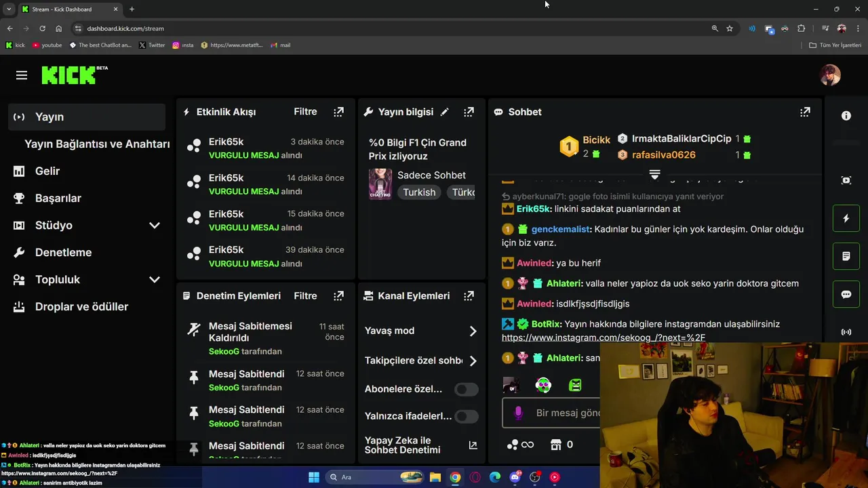The width and height of the screenshot is (868, 488).
Task: Open File Explorer from the taskbar
Action: (x=435, y=477)
